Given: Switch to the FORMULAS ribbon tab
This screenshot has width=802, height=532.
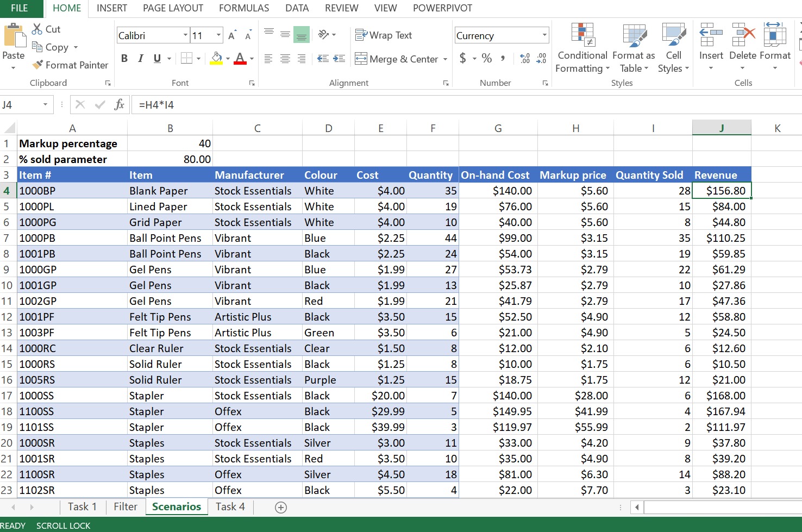Looking at the screenshot, I should (x=244, y=8).
